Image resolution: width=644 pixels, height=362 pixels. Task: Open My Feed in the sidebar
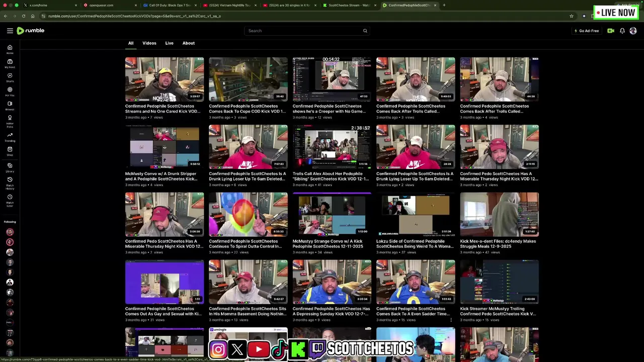[10, 63]
